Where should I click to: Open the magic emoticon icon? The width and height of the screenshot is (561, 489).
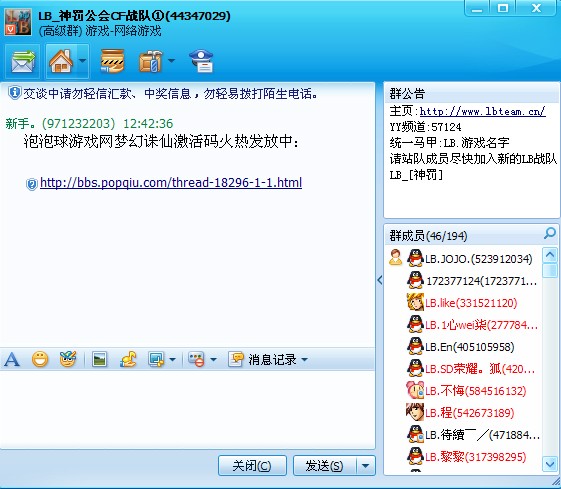tap(68, 359)
